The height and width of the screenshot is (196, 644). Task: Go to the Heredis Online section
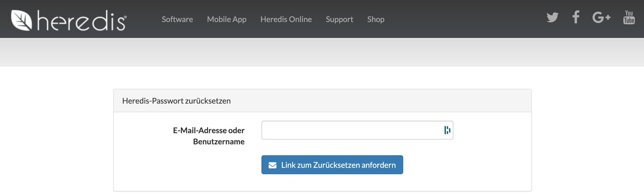point(286,19)
